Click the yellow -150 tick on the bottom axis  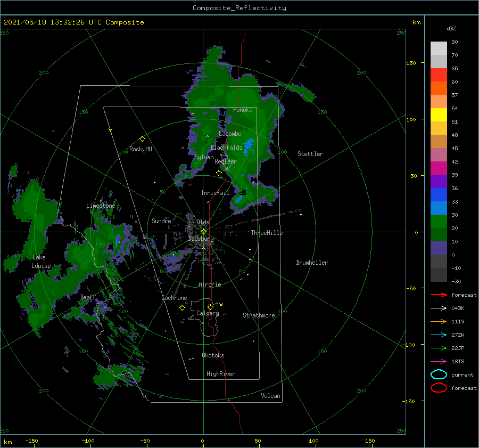31,441
